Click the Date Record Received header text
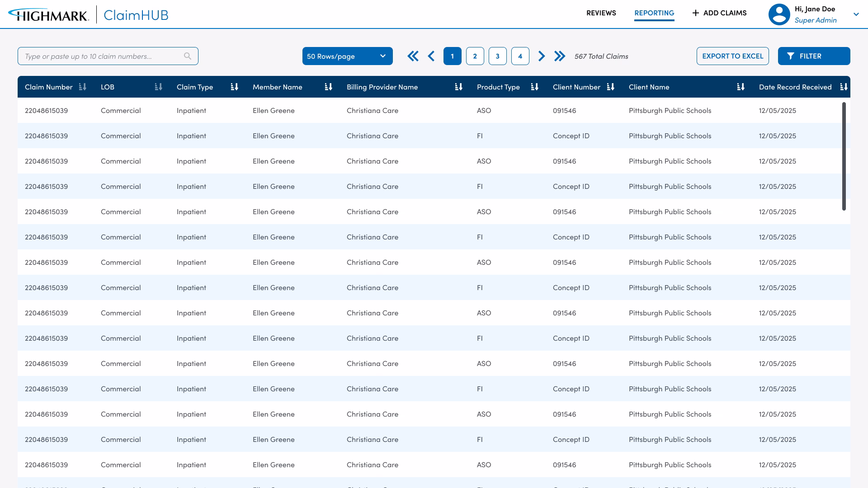 (x=795, y=87)
